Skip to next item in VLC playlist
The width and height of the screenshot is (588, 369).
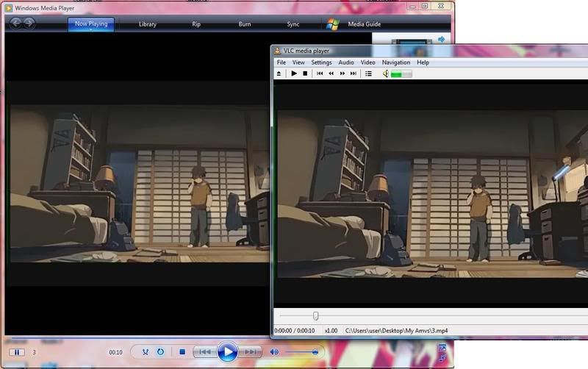(x=354, y=74)
